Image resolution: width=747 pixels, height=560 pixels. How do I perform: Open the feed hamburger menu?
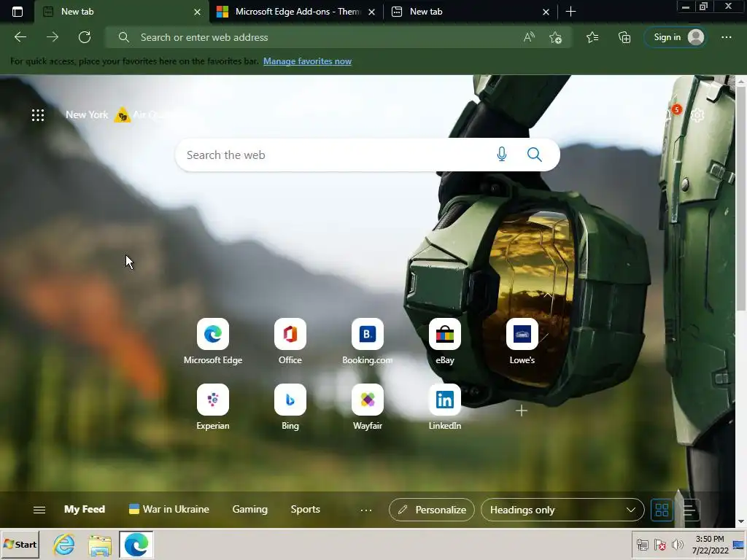39,510
